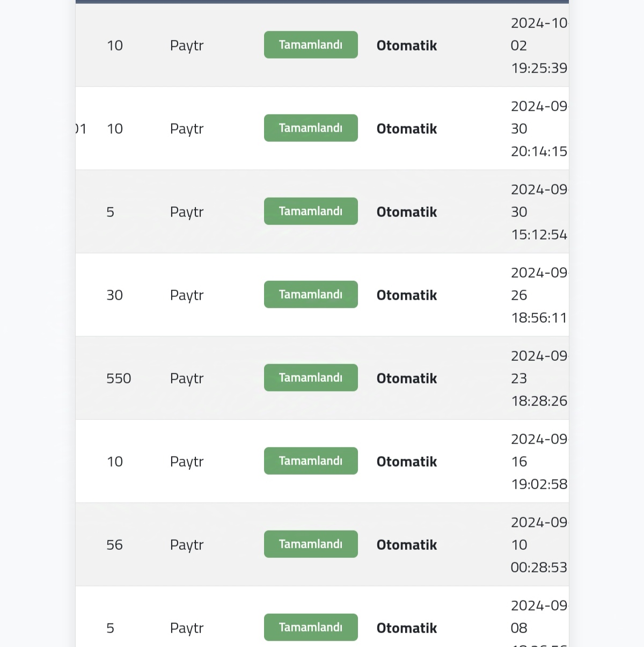
Task: Click the date 2024-09-23 18:28:26 cell
Action: [x=539, y=379]
